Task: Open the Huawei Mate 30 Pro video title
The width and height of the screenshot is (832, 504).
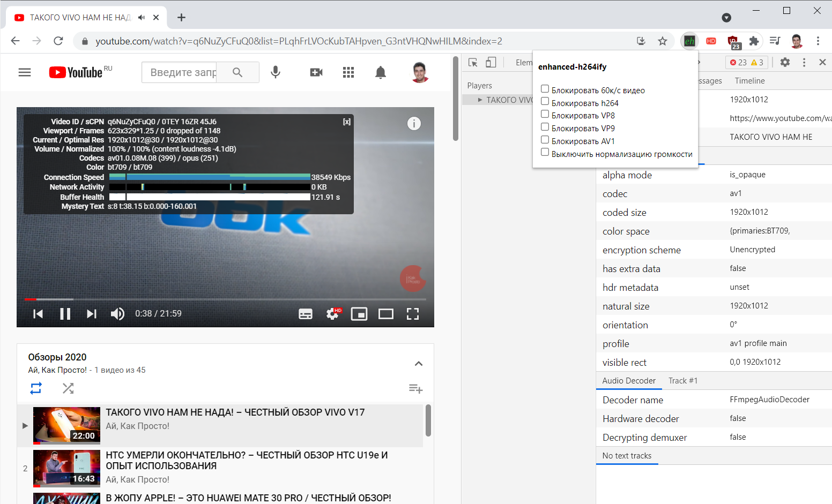Action: coord(248,498)
